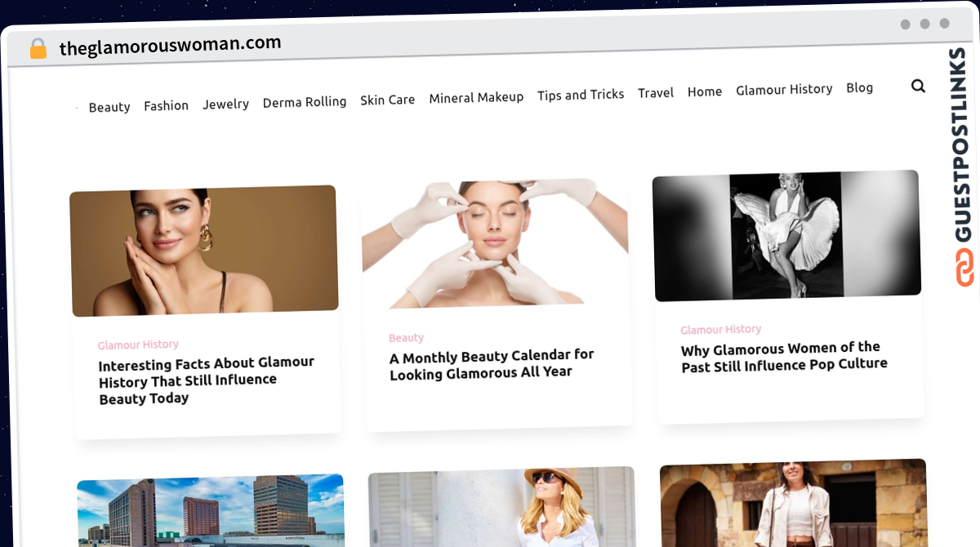Open the woman with gold earrings thumbnail
This screenshot has width=980, height=547.
point(204,251)
